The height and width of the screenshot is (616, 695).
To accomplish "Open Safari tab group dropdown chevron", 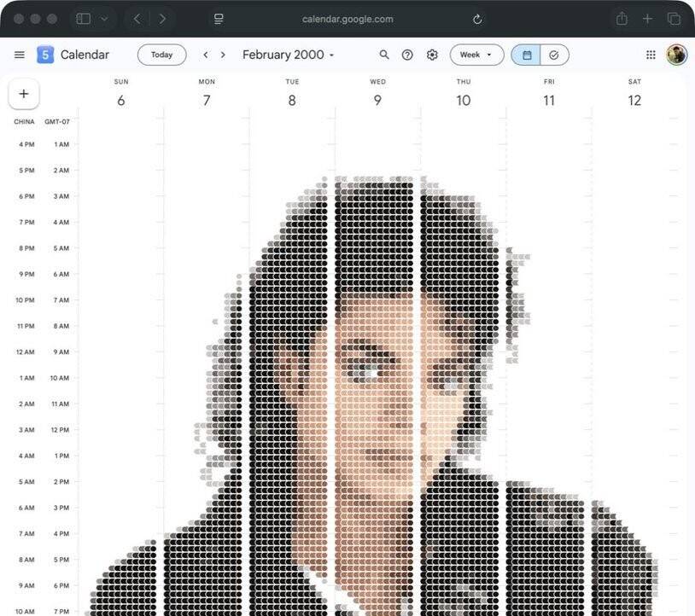I will [x=104, y=19].
